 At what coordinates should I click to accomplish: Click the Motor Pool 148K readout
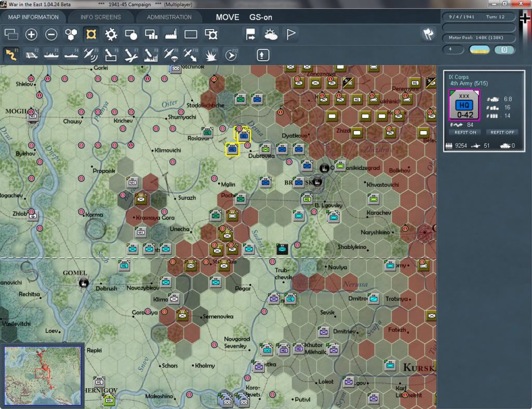click(478, 37)
